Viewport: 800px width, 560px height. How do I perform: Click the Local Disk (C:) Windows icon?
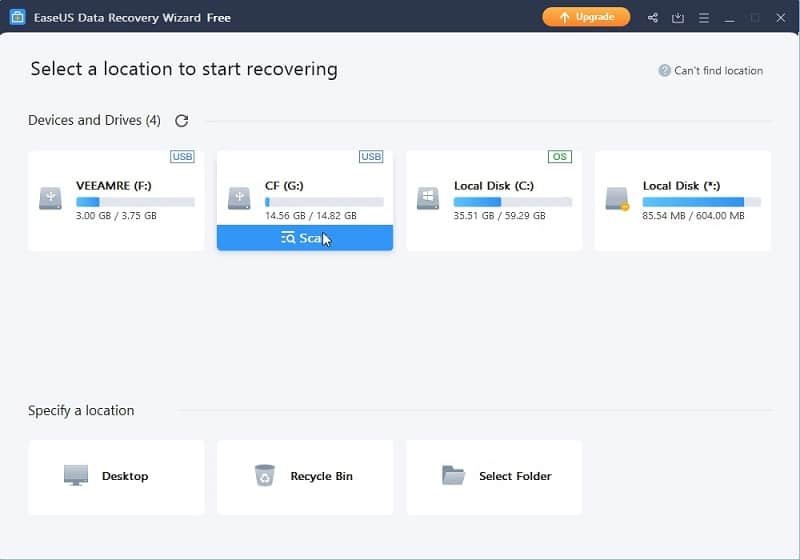[428, 198]
